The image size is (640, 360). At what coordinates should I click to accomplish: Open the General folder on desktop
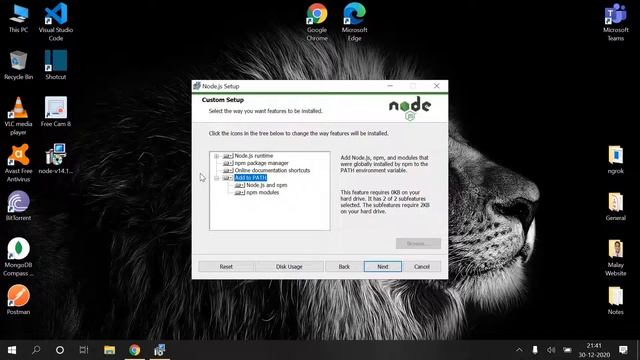coord(616,207)
